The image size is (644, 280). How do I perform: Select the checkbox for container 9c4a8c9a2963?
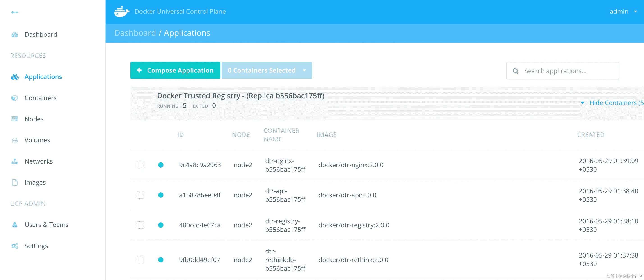(141, 165)
